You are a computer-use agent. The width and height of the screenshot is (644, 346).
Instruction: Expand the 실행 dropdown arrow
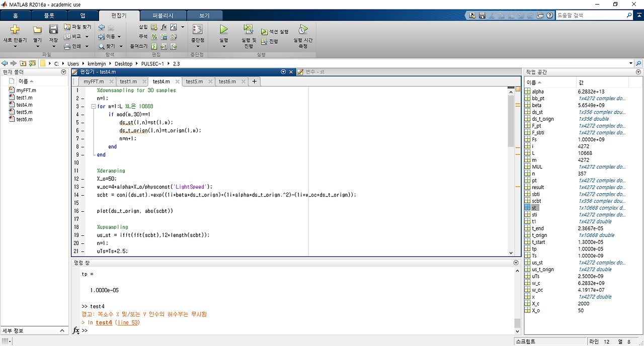(x=224, y=46)
